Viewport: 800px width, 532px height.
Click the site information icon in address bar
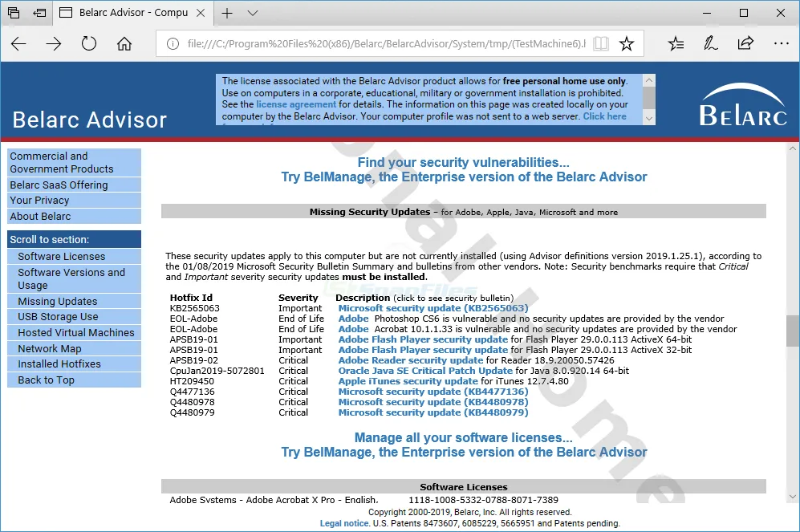tap(173, 44)
